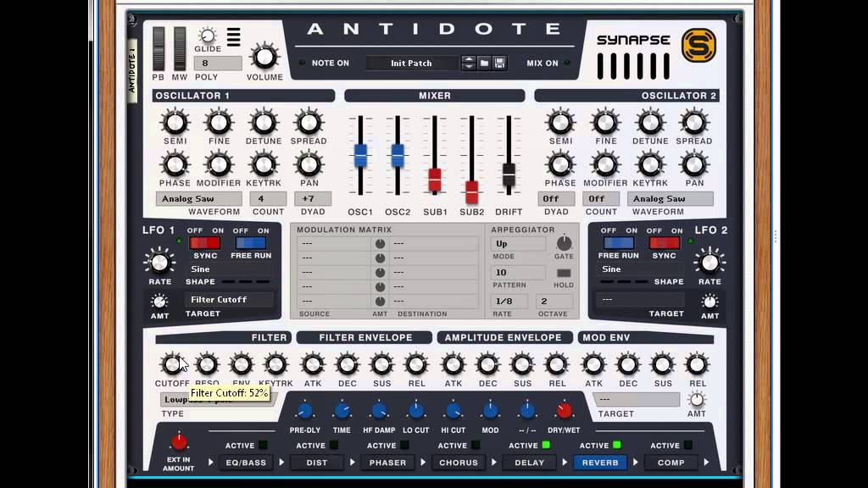868x488 pixels.
Task: Click the arrow after the COMP tab
Action: coord(706,463)
